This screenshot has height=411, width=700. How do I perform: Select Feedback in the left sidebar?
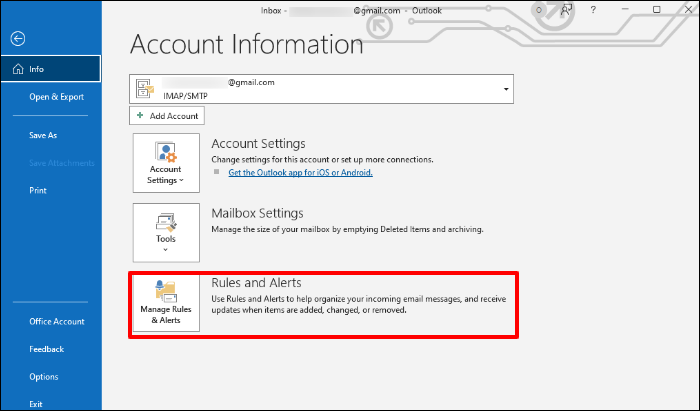tap(47, 349)
